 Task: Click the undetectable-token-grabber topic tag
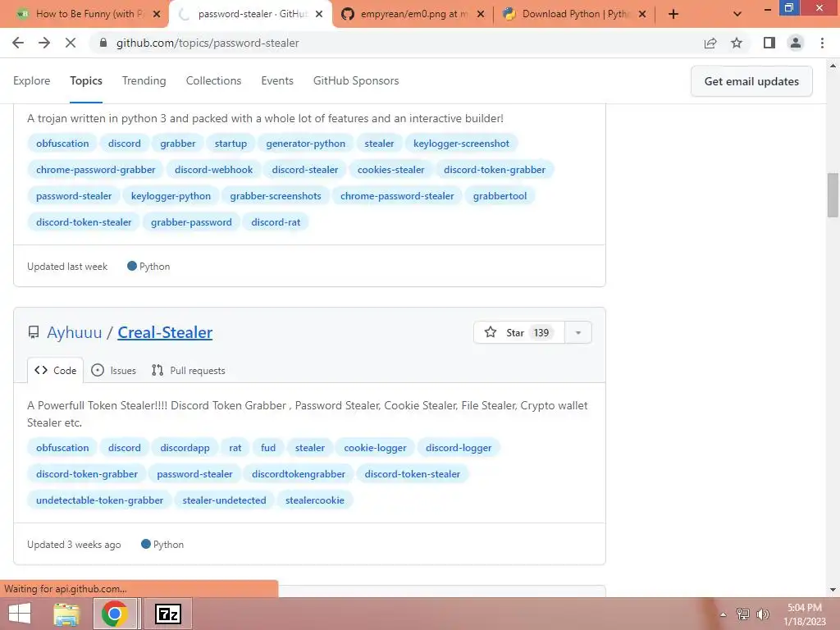click(x=99, y=500)
